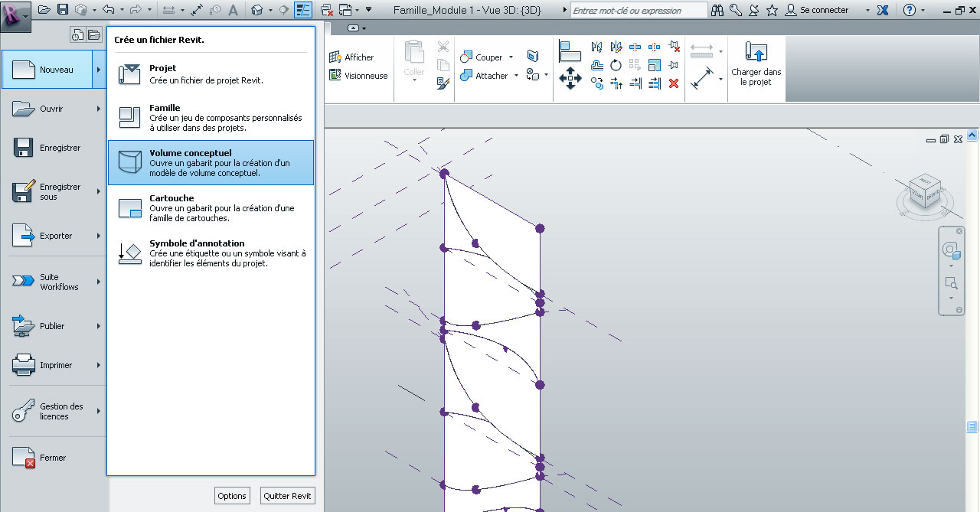This screenshot has height=512, width=980.
Task: Click the search keyword input field
Action: point(639,11)
